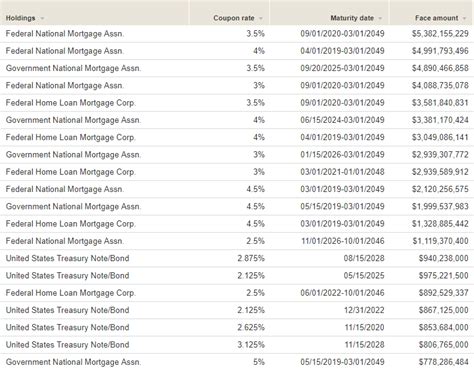
Task: Open the Maturity date column sort arrow
Action: click(x=380, y=18)
